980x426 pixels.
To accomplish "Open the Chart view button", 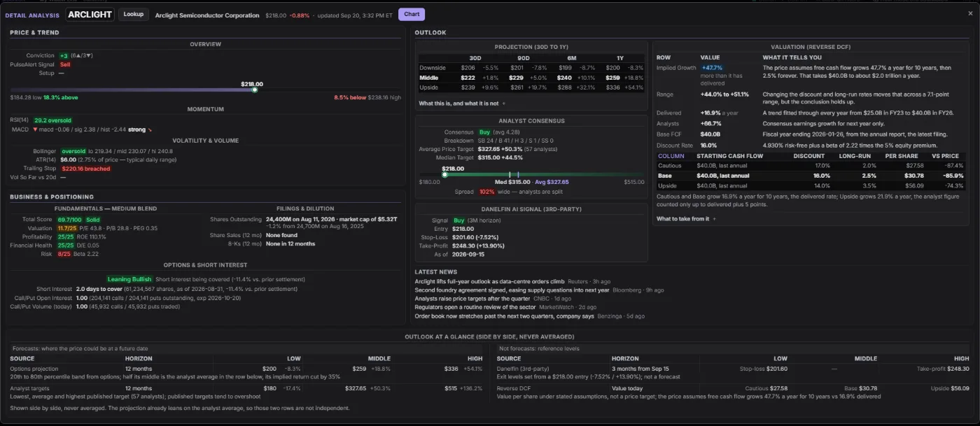I will coord(412,14).
